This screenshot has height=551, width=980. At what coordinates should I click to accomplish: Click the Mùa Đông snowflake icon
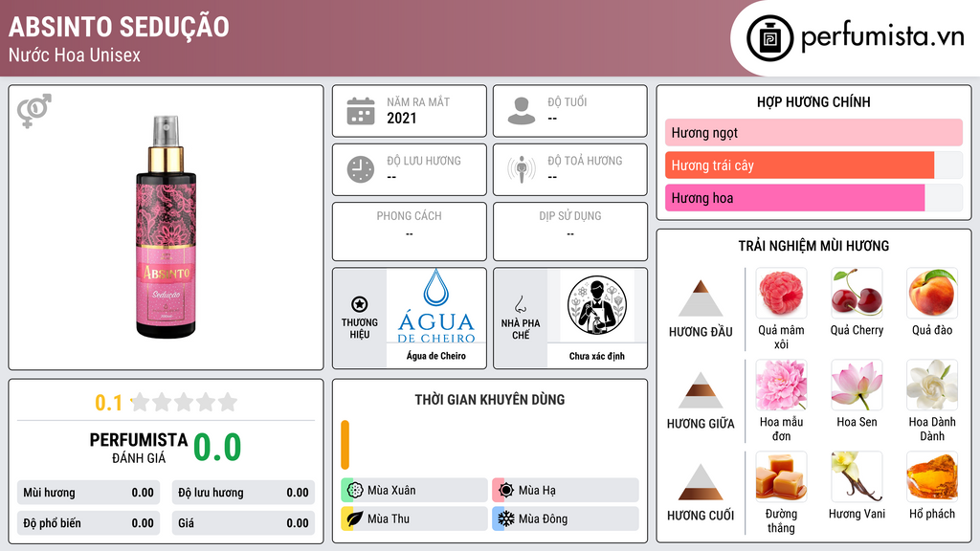(506, 518)
